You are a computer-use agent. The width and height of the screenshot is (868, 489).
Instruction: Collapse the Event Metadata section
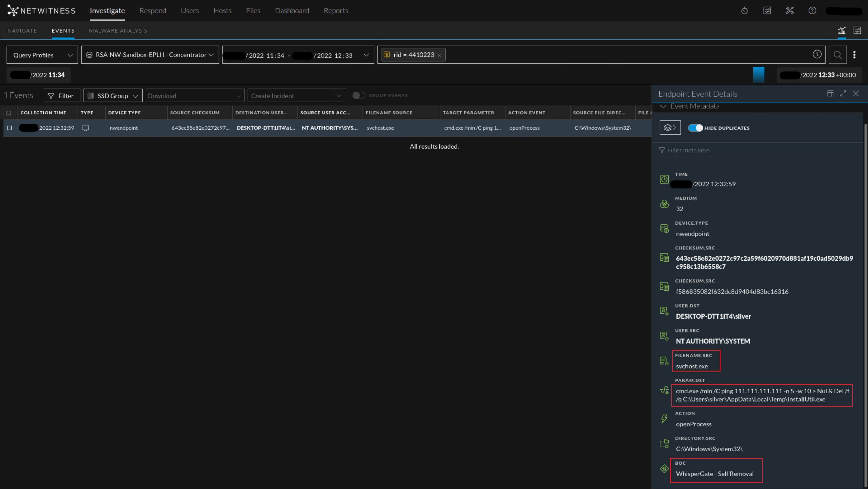click(x=663, y=106)
